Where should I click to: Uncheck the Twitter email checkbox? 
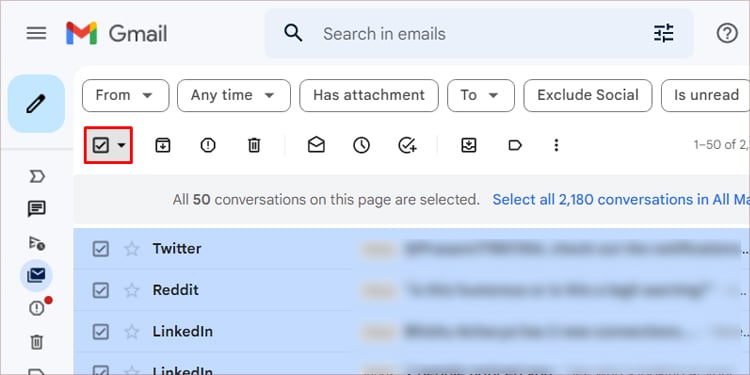coord(100,249)
